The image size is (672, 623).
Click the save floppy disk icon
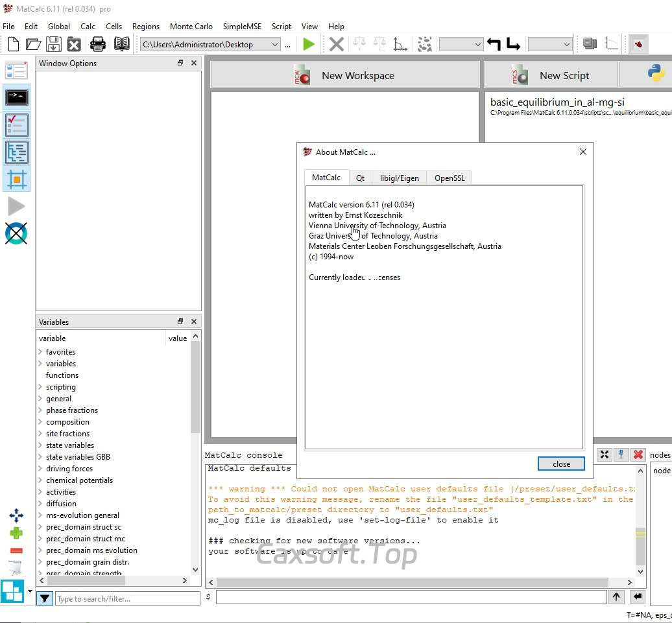pyautogui.click(x=53, y=44)
